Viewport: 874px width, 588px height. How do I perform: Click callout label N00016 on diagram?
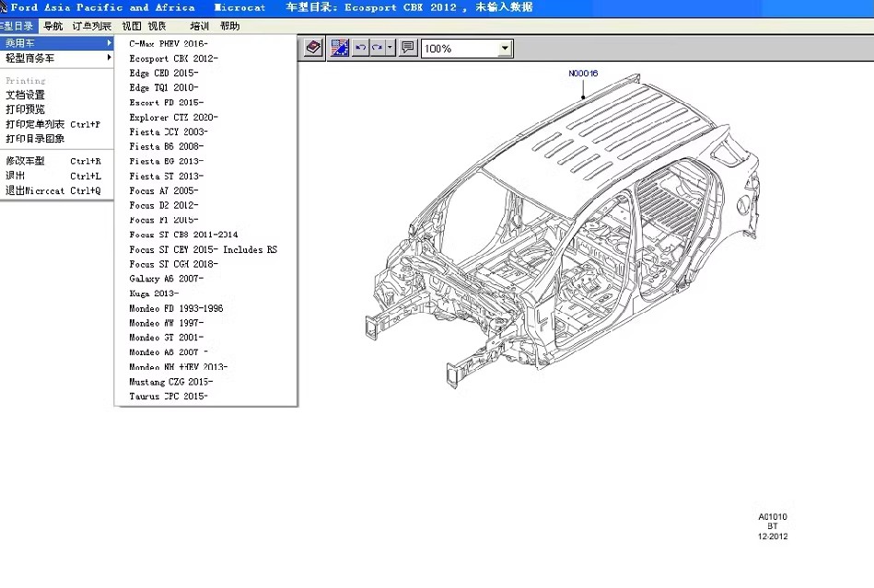point(583,73)
